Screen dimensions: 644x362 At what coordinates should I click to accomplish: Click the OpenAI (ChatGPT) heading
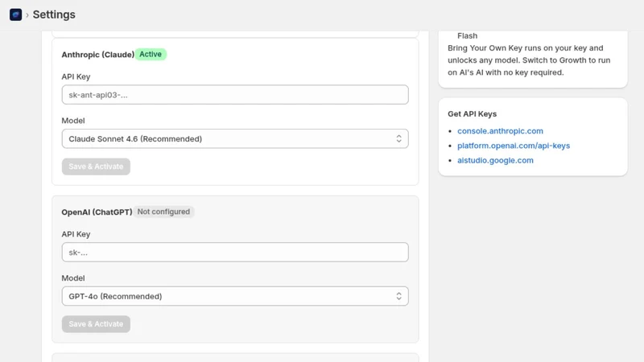click(97, 212)
